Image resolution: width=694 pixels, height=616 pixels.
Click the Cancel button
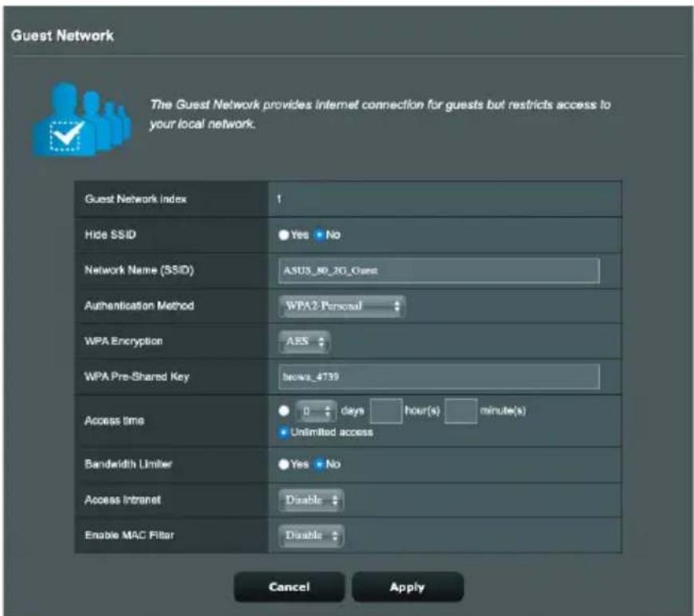(x=289, y=587)
